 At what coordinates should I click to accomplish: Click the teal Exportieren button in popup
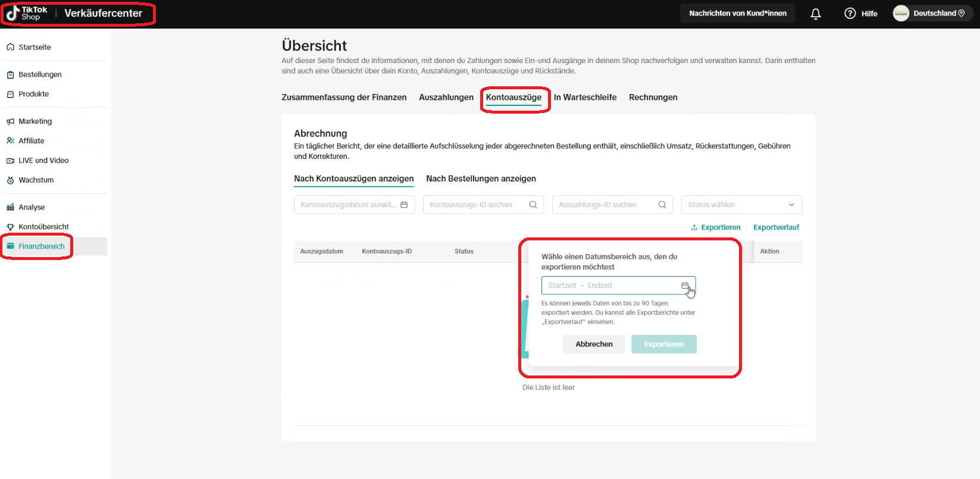pyautogui.click(x=663, y=344)
